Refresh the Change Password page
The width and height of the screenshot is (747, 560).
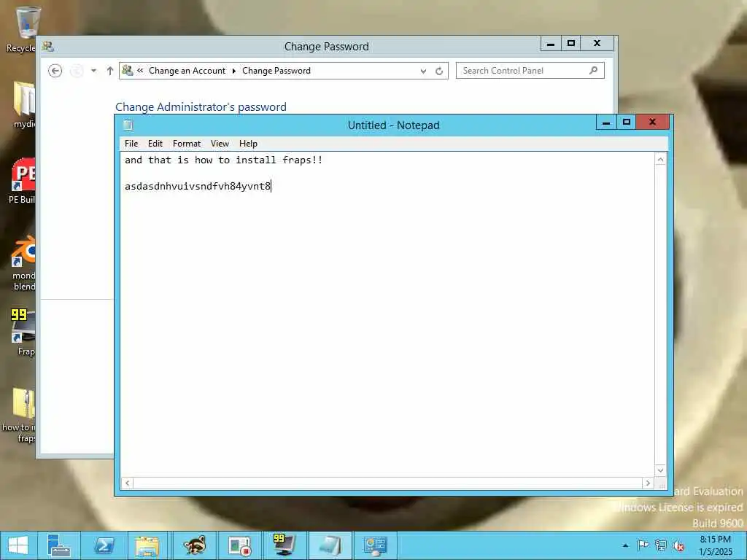pos(439,71)
